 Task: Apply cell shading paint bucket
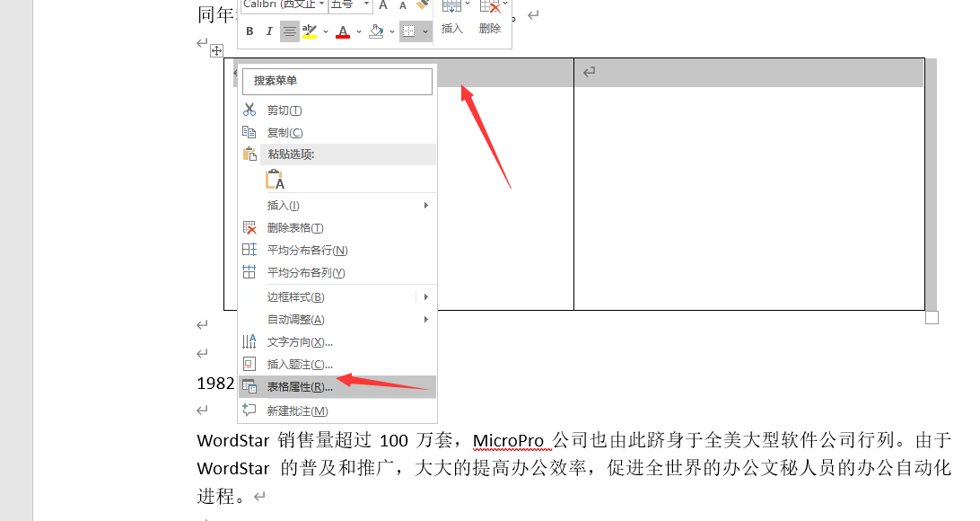coord(376,31)
